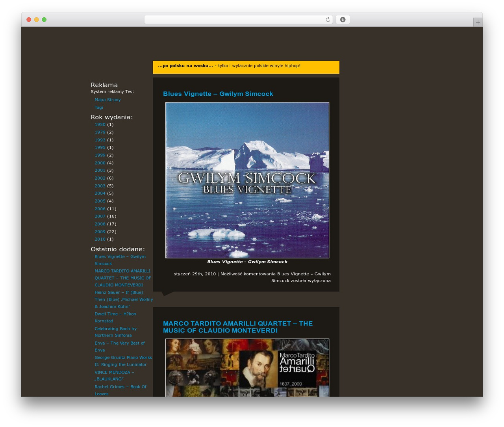Browse the 2006 releases
Screen dimensions: 504x427
(x=100, y=209)
